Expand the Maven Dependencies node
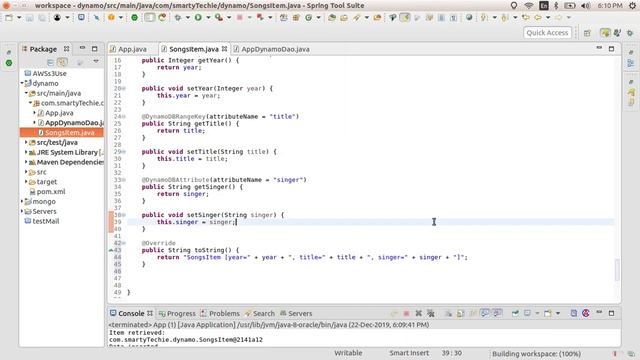Image resolution: width=640 pixels, height=360 pixels. coord(26,162)
